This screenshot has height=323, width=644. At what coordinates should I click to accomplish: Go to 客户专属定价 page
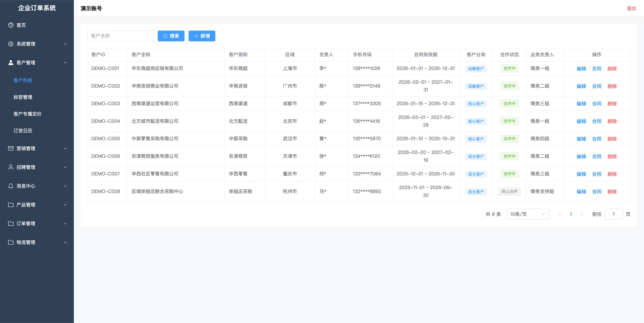tap(28, 114)
